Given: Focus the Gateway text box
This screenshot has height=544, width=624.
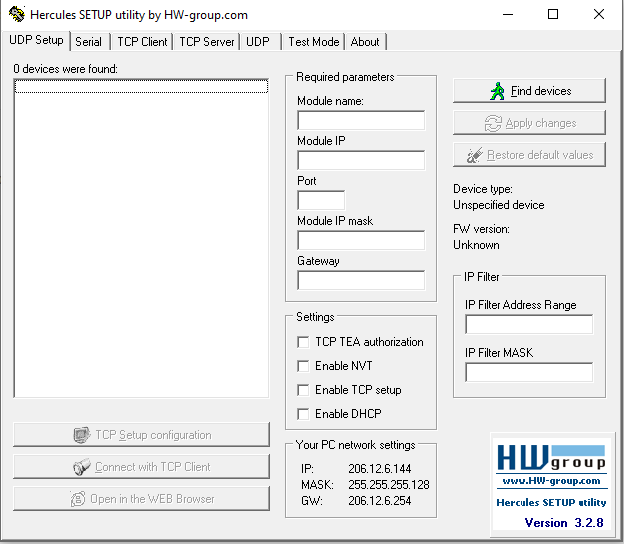Looking at the screenshot, I should click(x=361, y=280).
